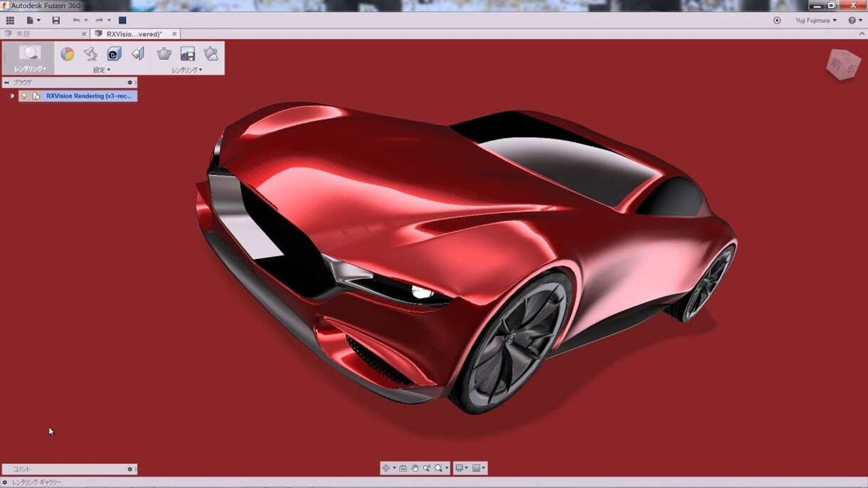868x488 pixels.
Task: Open the Viewports grid layout icon
Action: click(477, 468)
